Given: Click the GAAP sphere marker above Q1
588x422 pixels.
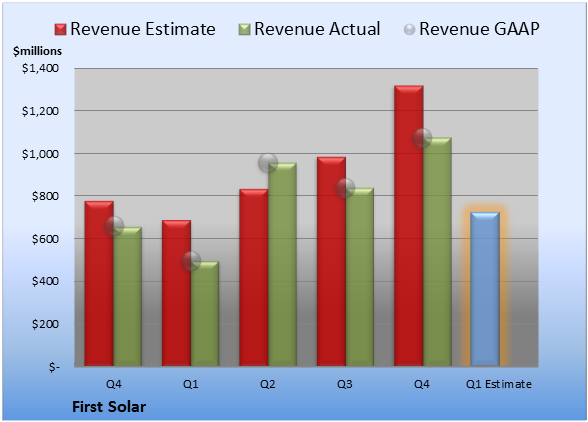Looking at the screenshot, I should tap(191, 261).
